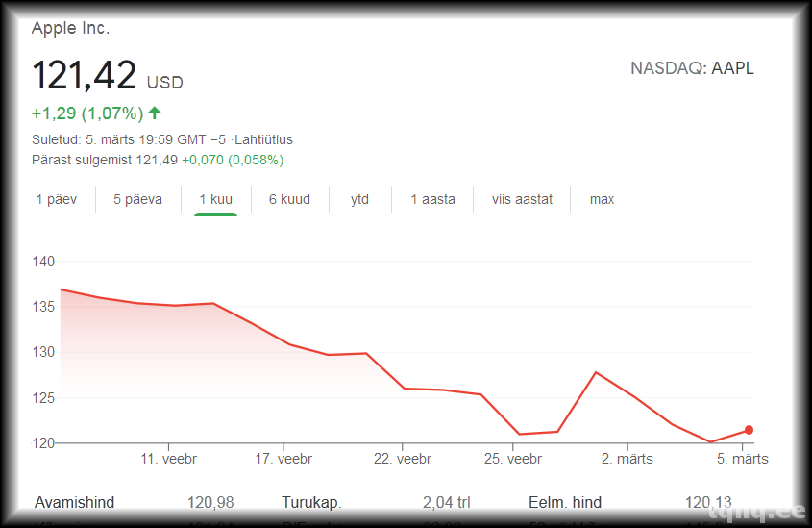The image size is (812, 528).
Task: Open the "Lahtiütlus" disclaimer link
Action: click(263, 139)
